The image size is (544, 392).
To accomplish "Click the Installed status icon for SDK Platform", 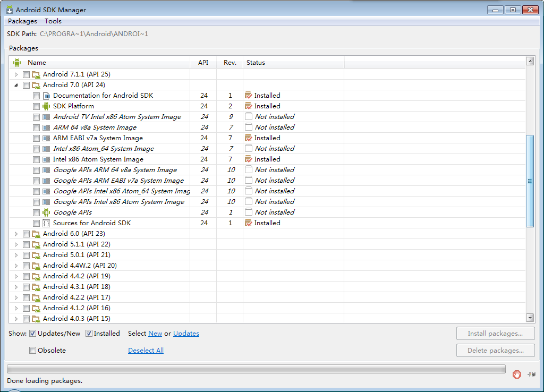I will point(249,106).
